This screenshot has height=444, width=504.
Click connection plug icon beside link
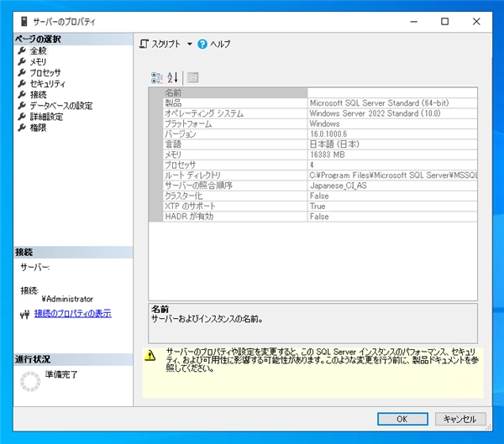(x=24, y=314)
